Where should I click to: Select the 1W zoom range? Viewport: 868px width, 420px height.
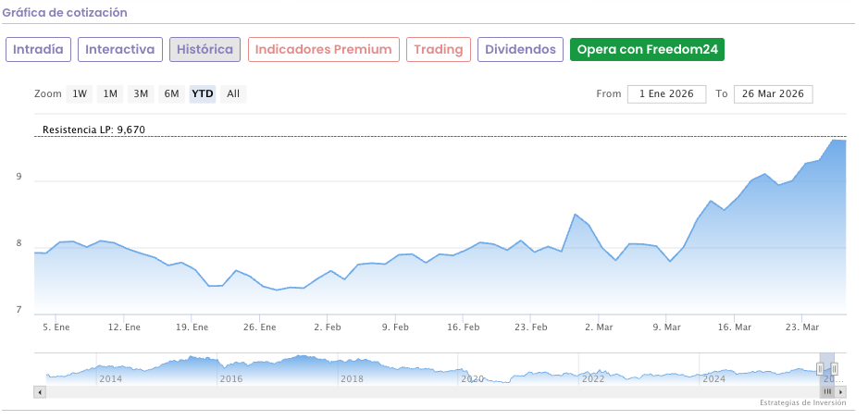[x=80, y=93]
